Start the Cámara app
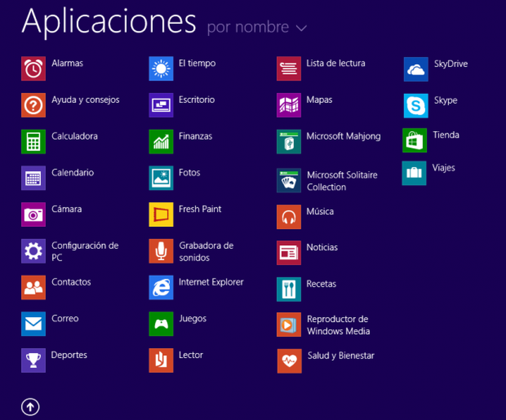 (x=33, y=214)
